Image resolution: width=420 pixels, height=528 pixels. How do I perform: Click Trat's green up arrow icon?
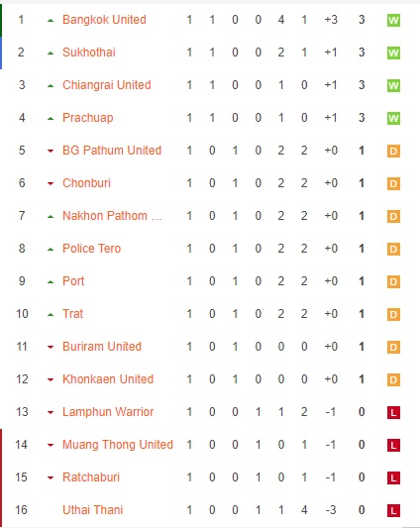[x=51, y=314]
